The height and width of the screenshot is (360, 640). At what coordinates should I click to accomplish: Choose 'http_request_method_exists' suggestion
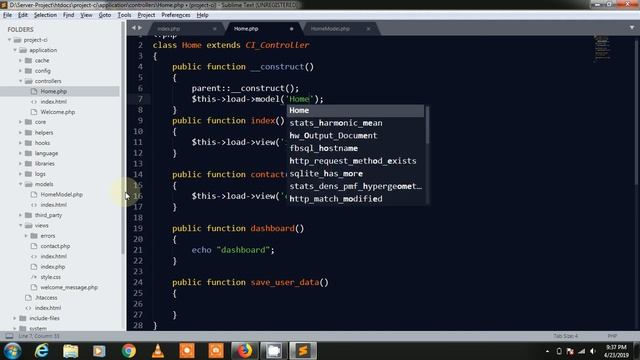point(356,161)
